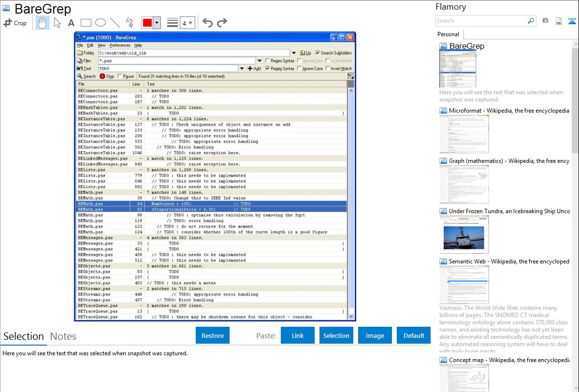Screen dimensions: 579x392
Task: Redo the last annotation
Action: coord(222,23)
